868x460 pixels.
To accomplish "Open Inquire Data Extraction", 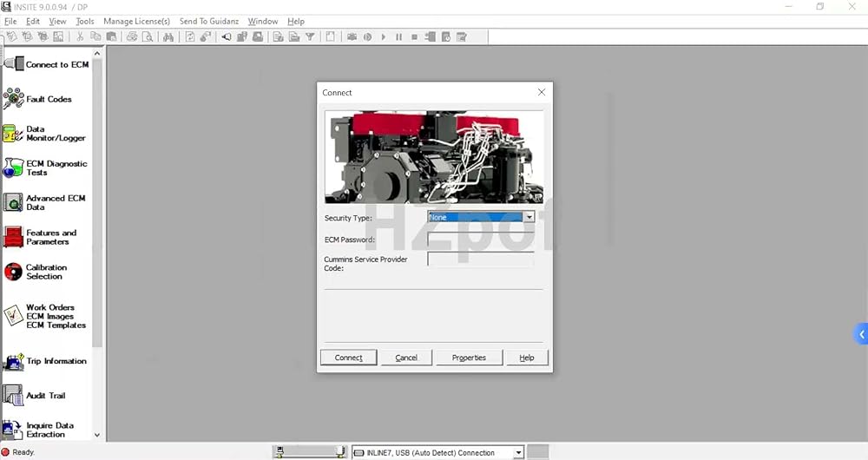I will pyautogui.click(x=39, y=430).
